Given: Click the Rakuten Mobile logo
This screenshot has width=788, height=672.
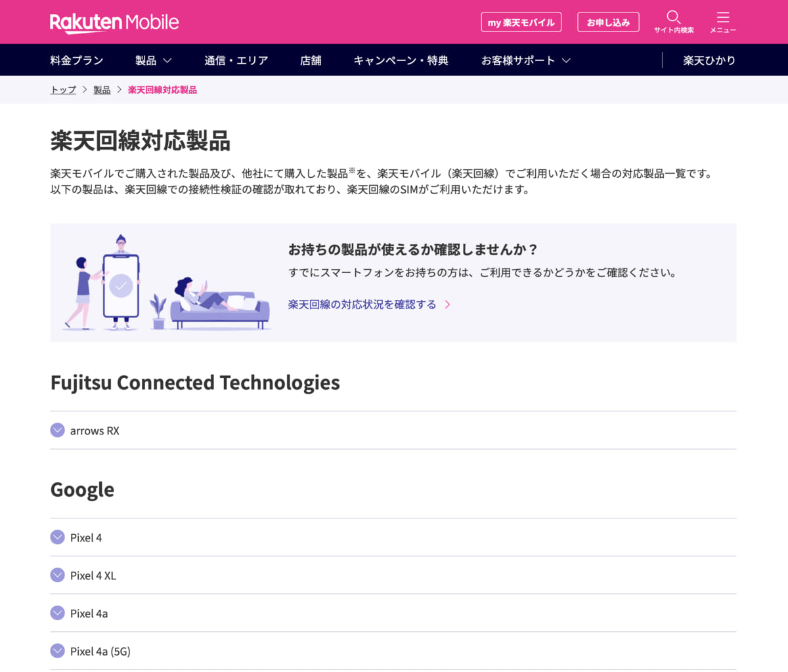Looking at the screenshot, I should 114,22.
